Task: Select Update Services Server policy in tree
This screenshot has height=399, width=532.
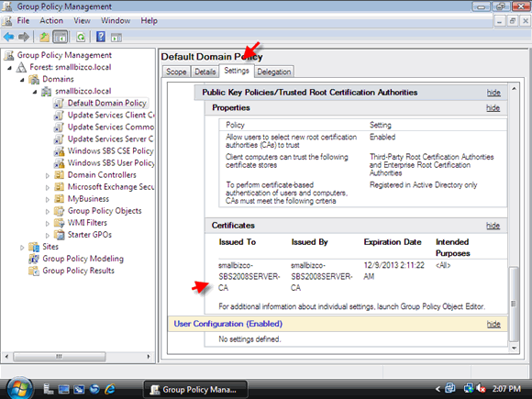Action: 110,139
